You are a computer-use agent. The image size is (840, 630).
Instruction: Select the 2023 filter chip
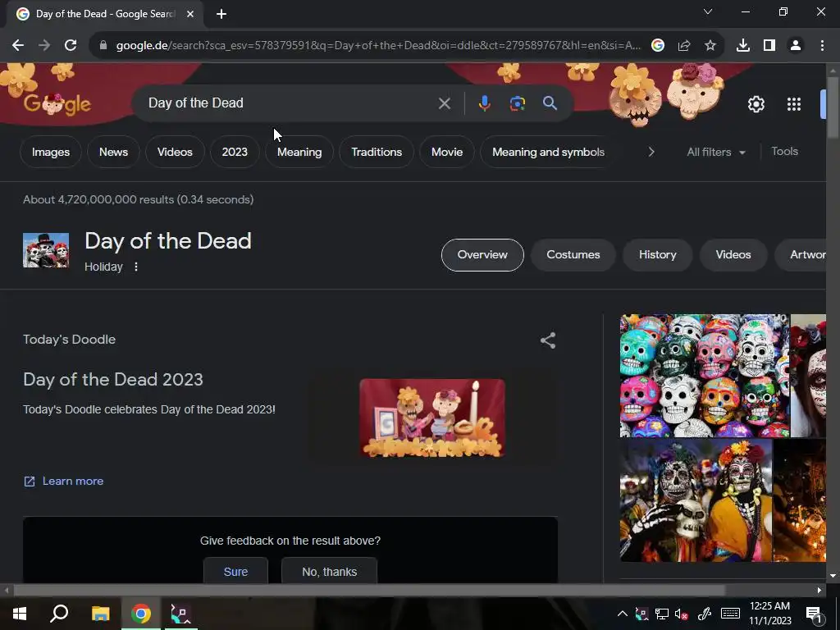(235, 152)
